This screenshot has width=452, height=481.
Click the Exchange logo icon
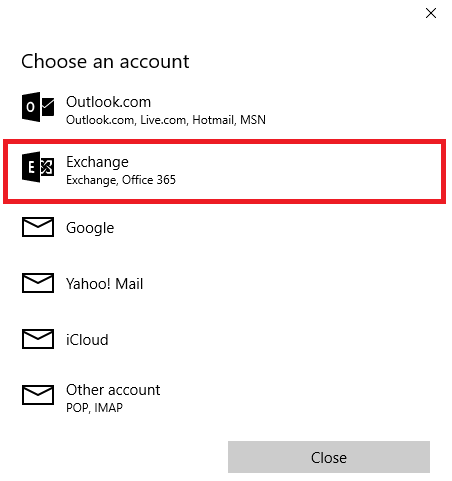(38, 167)
